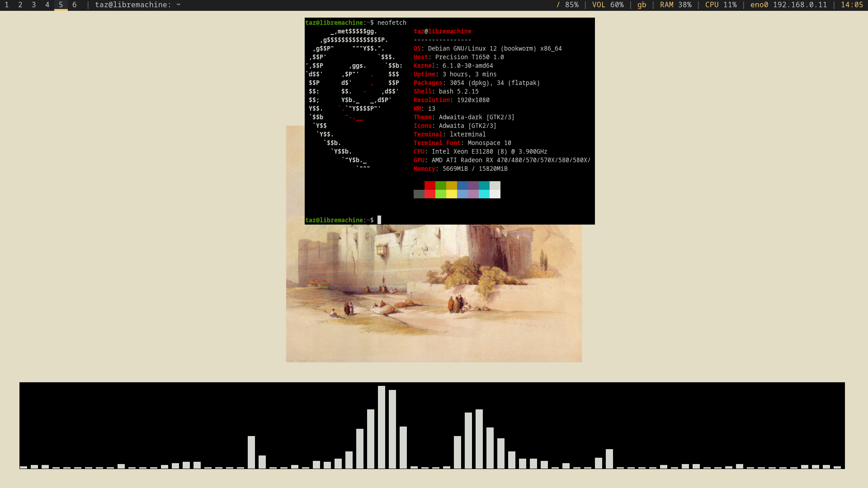Viewport: 868px width, 488px height.
Task: Click the bright yellow color block
Action: 452,194
